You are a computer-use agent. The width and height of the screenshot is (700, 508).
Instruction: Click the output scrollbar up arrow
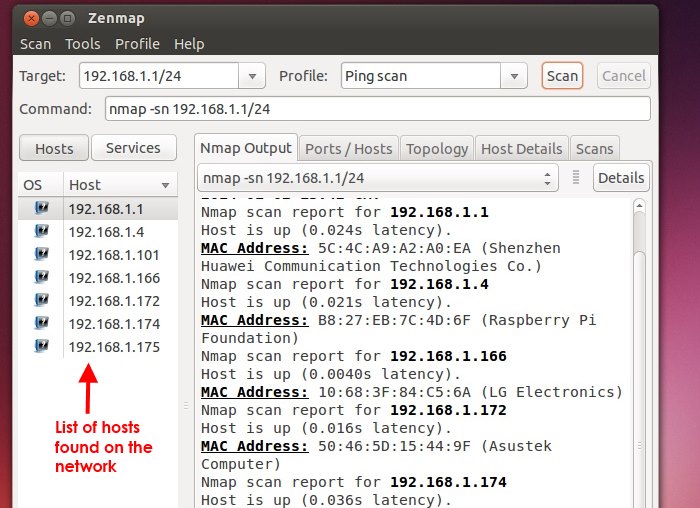coord(639,205)
